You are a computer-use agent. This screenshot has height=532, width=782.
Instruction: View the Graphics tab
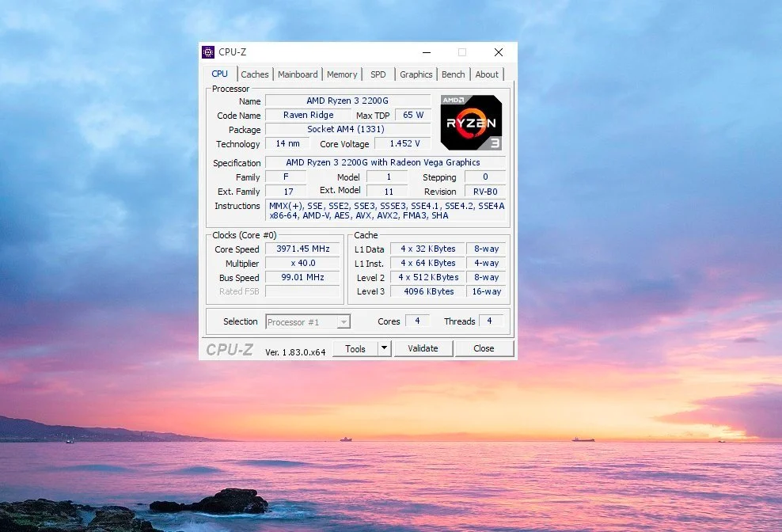coord(416,74)
